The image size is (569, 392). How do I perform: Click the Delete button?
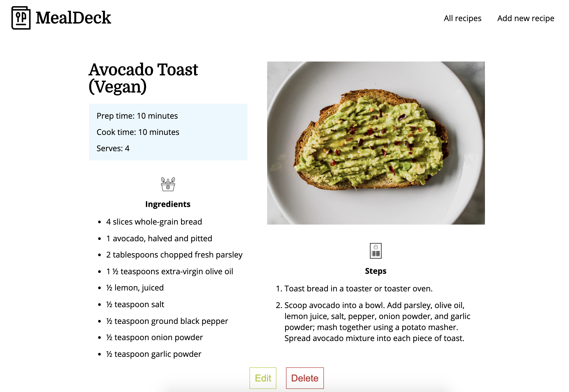pos(305,378)
